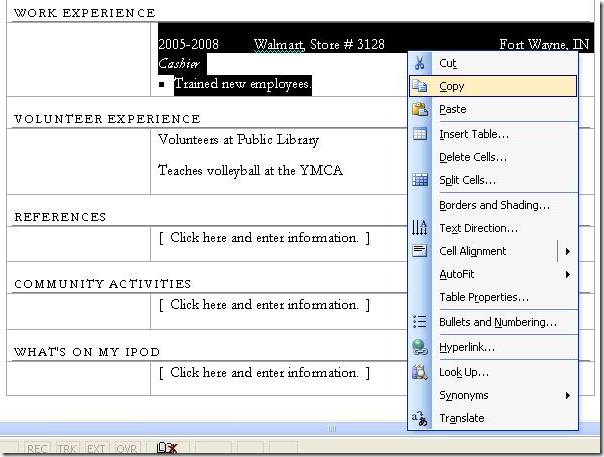
Task: Toggle TRK track changes status indicator
Action: tap(67, 449)
